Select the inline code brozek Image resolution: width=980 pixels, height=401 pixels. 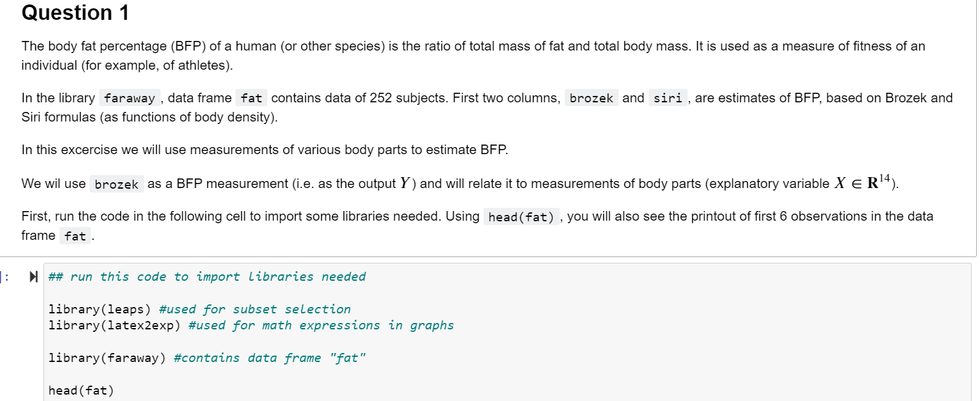coord(590,98)
